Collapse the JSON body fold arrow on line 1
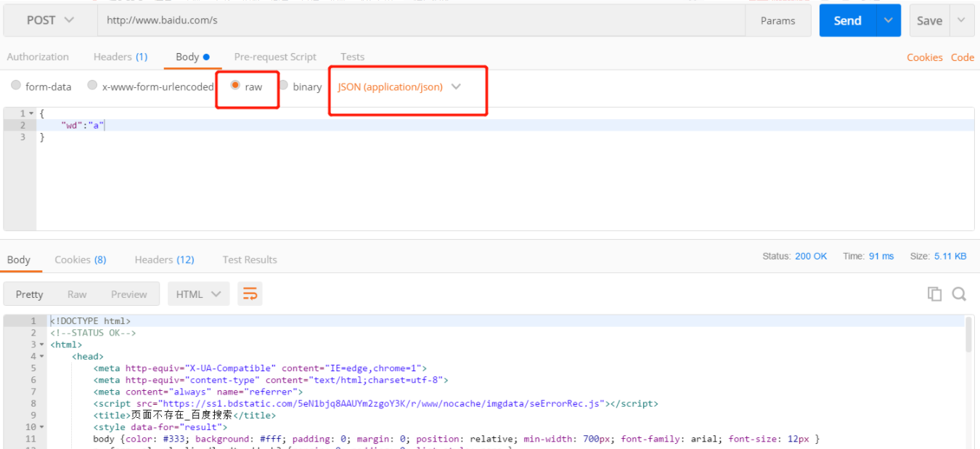The width and height of the screenshot is (980, 449). [x=31, y=114]
